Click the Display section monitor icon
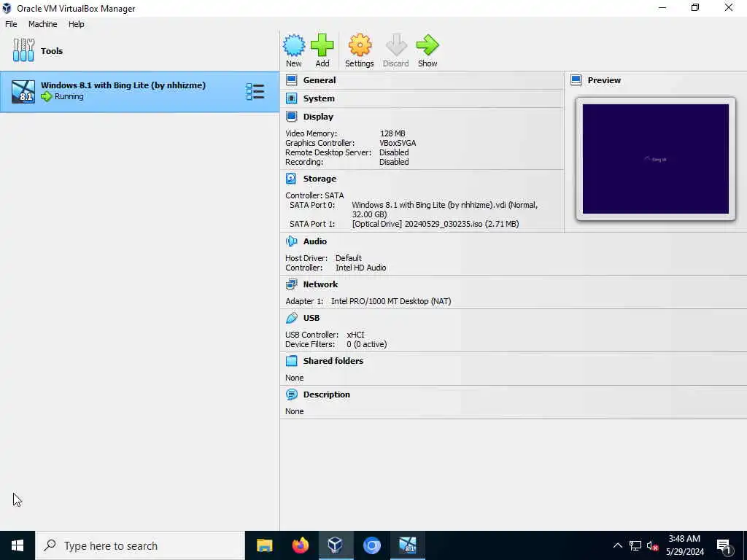This screenshot has width=747, height=560. [x=292, y=116]
